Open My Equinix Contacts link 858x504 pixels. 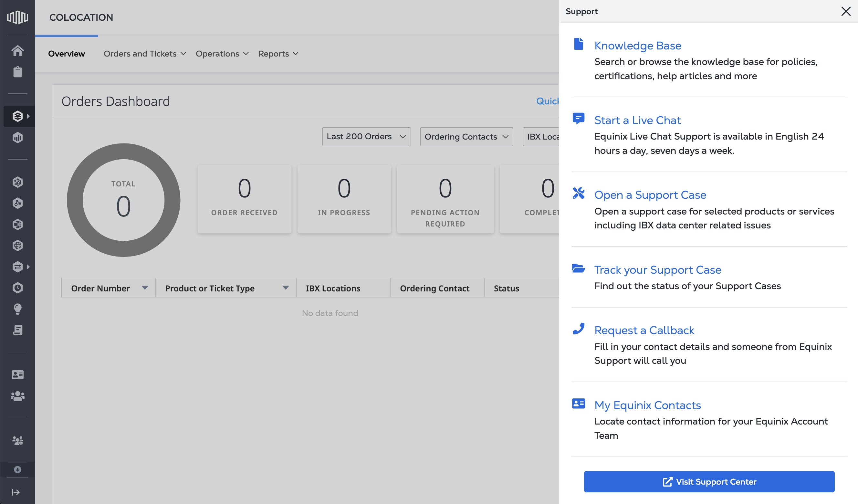pos(647,405)
